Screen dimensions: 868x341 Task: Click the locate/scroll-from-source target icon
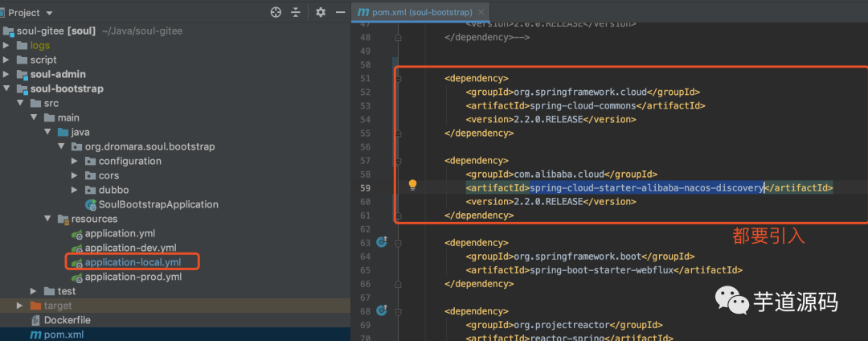pyautogui.click(x=276, y=12)
